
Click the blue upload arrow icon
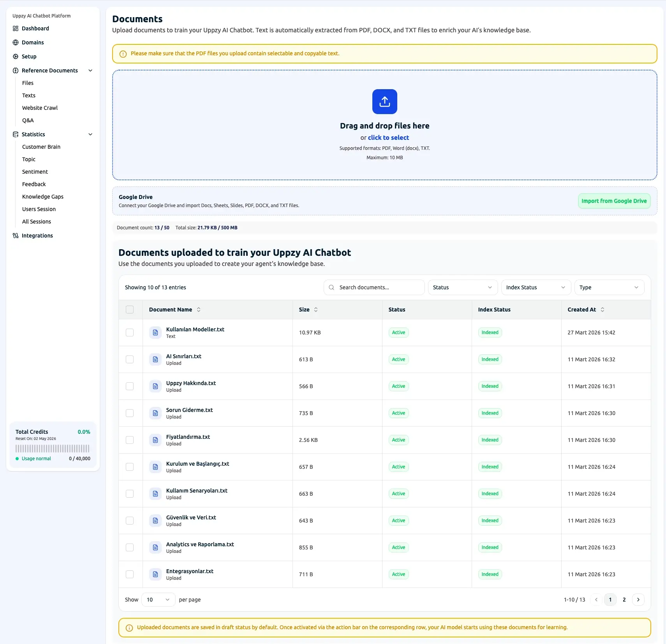point(384,102)
